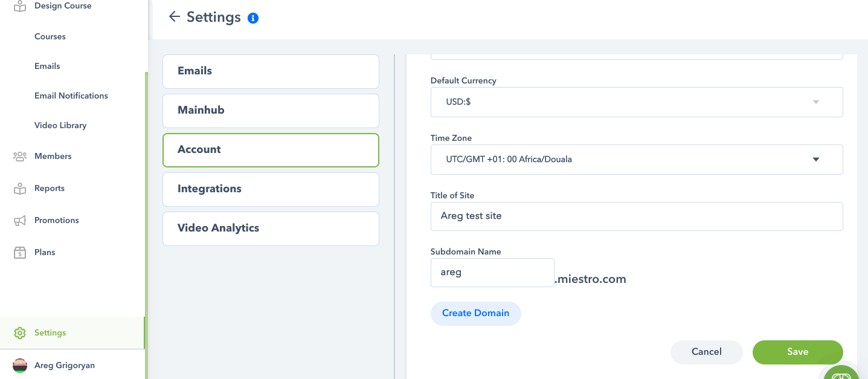Open Design Course in the sidebar
This screenshot has width=868, height=379.
tap(63, 6)
